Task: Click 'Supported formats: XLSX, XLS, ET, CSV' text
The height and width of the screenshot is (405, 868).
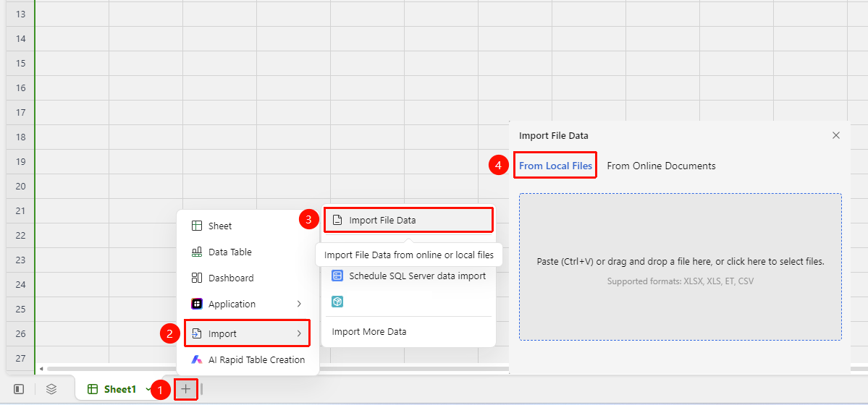Action: (x=681, y=281)
